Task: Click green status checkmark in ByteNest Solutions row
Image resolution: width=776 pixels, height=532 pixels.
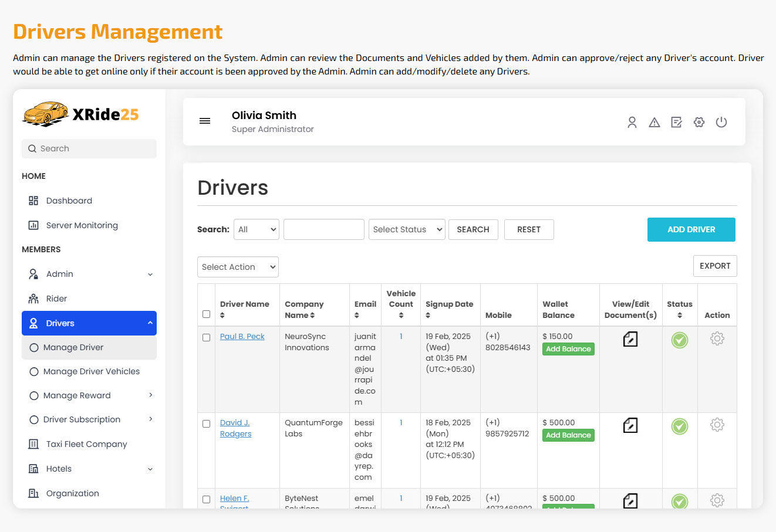Action: 680,501
